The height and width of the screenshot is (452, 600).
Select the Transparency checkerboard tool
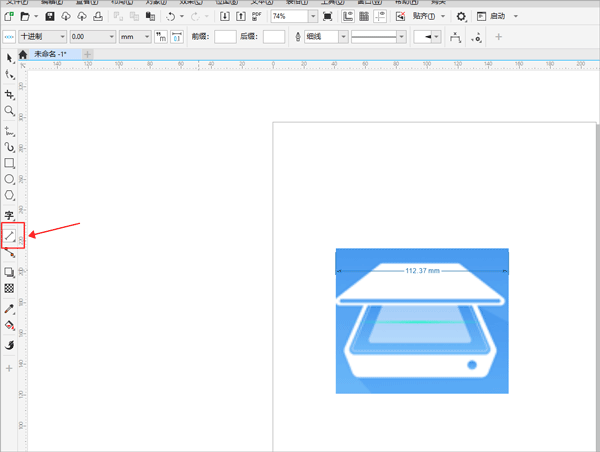point(9,288)
